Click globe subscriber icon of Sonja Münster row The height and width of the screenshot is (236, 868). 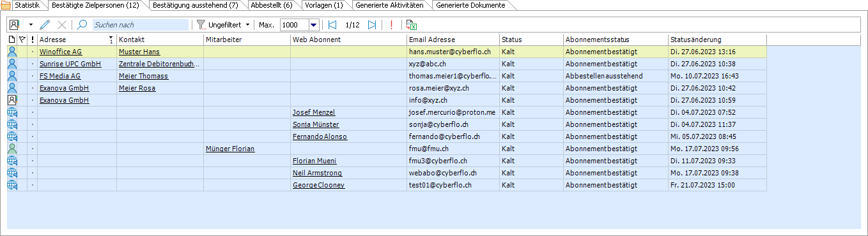(12, 124)
